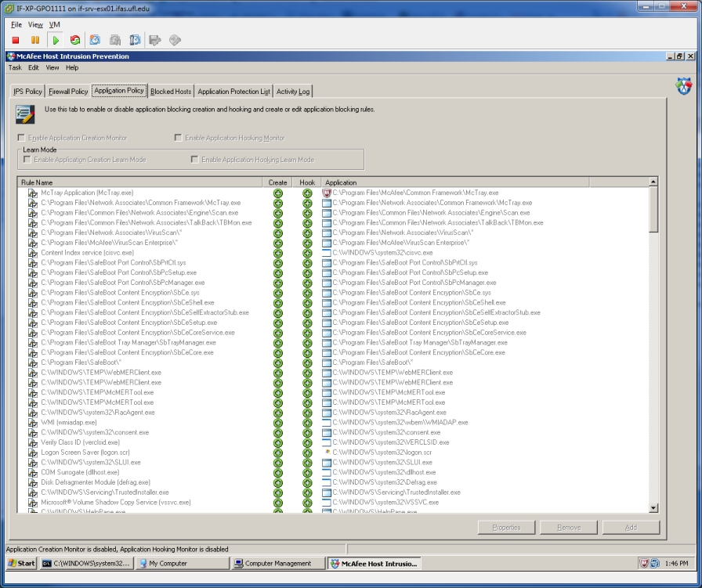
Task: Click Create icon for SLUI.exe rule
Action: point(278,463)
